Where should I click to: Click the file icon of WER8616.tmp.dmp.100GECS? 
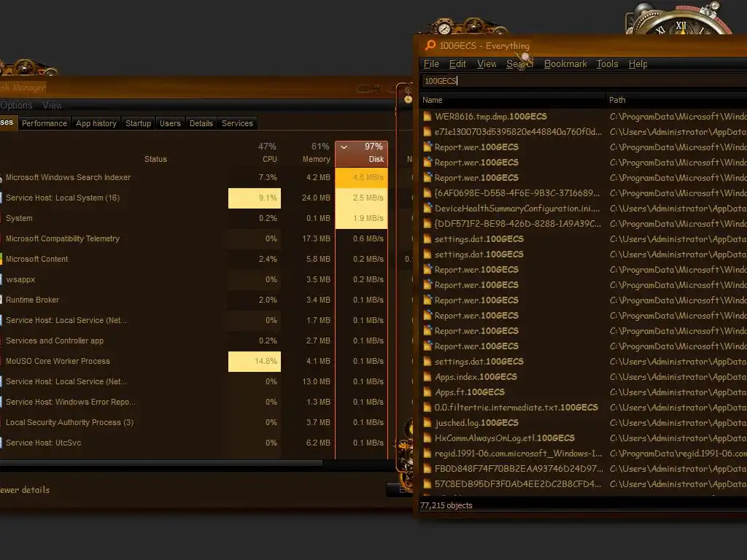pyautogui.click(x=427, y=117)
